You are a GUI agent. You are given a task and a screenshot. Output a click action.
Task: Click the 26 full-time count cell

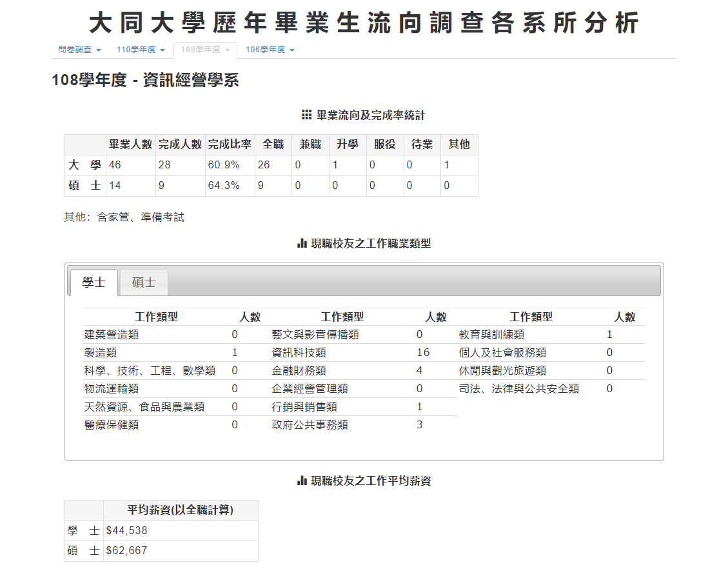click(x=273, y=165)
